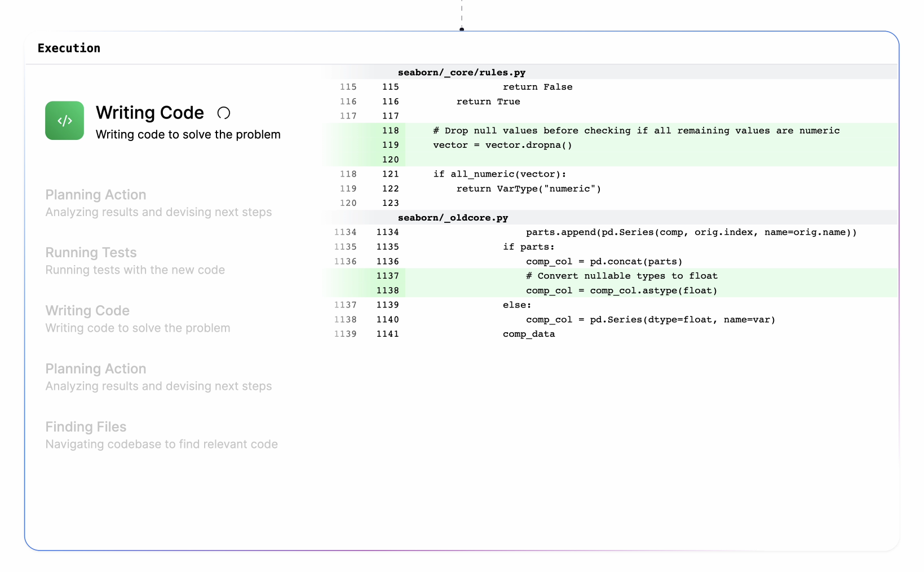Screen dimensions: 924x572
Task: Select the active Writing Code step title
Action: pos(149,113)
